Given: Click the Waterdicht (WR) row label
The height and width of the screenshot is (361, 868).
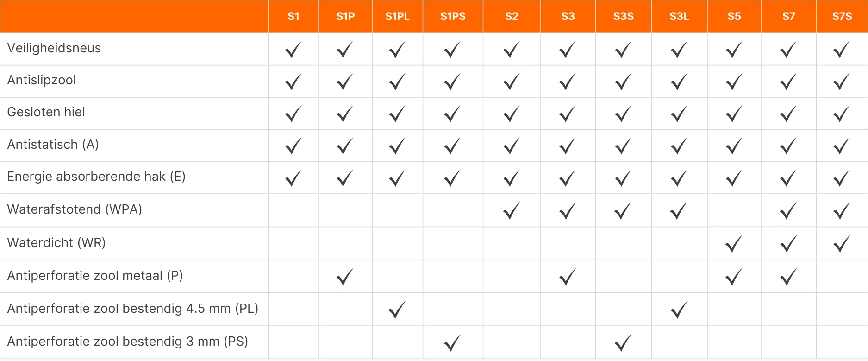Looking at the screenshot, I should (x=56, y=243).
